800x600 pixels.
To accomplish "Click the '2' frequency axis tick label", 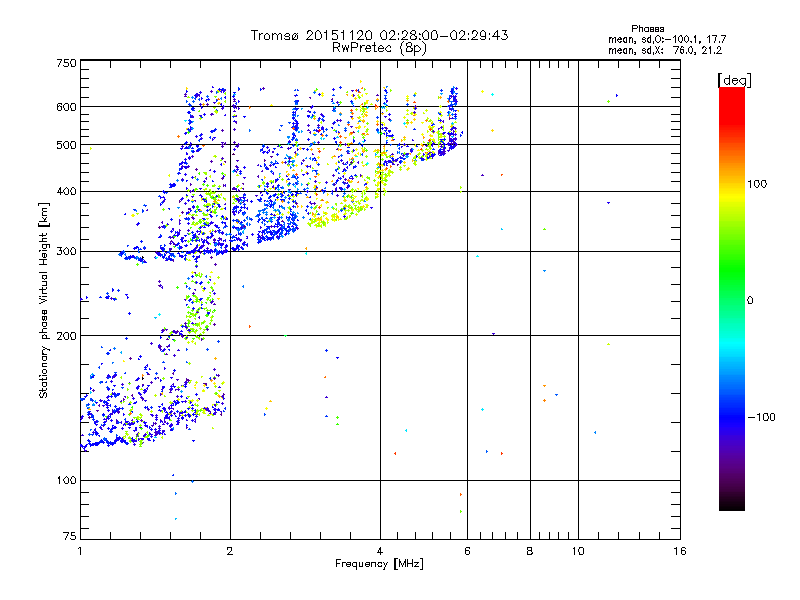I will pyautogui.click(x=230, y=551).
